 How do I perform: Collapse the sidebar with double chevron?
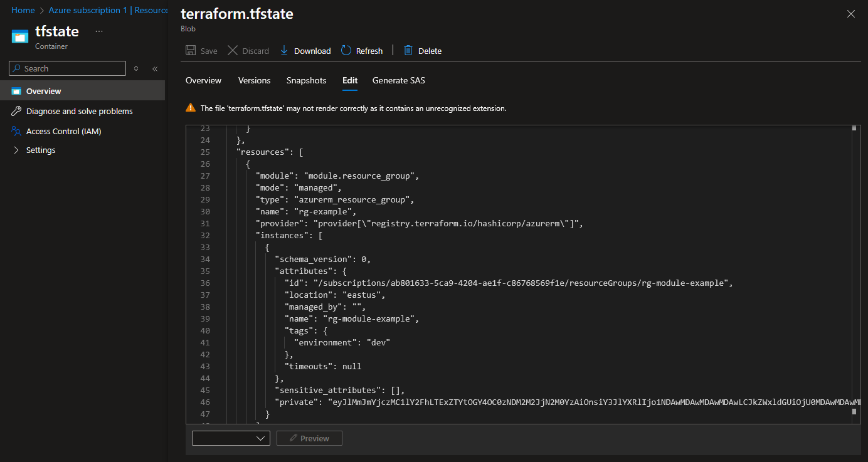click(155, 69)
